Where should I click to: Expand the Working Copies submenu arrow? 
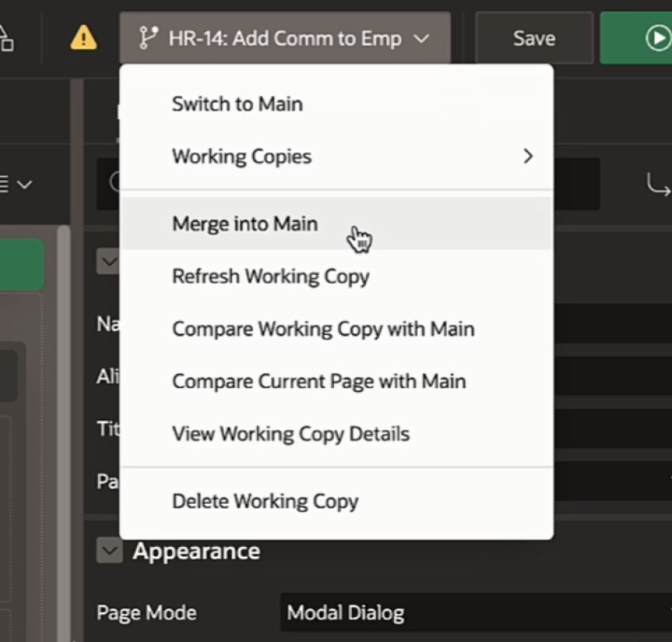point(527,156)
